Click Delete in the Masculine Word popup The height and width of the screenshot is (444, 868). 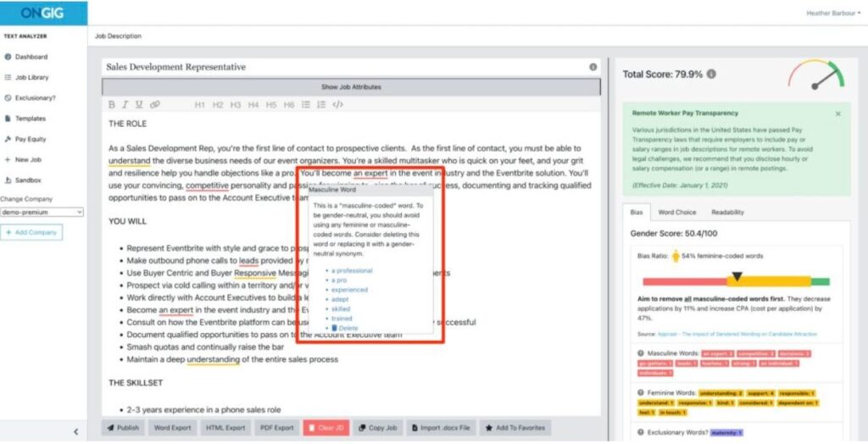tap(345, 328)
